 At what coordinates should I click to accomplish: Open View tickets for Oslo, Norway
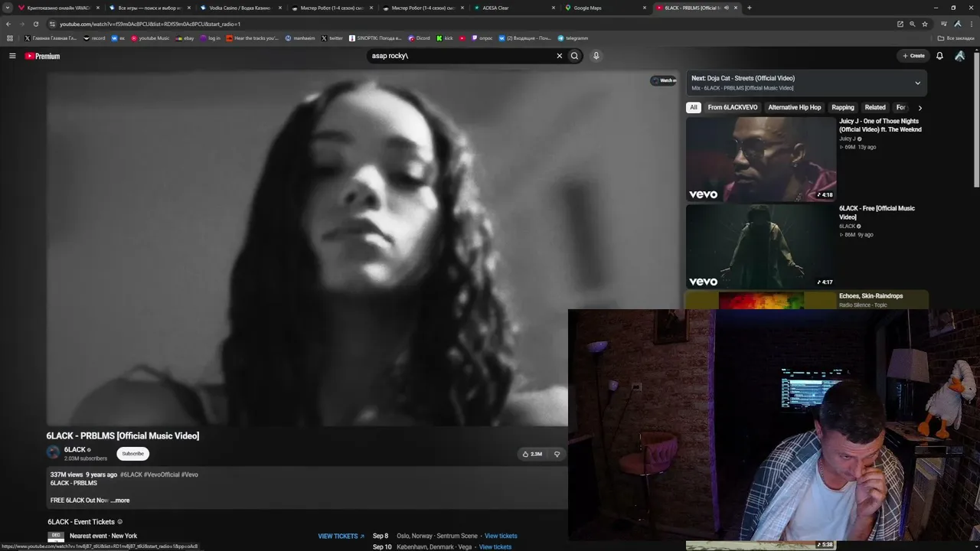tap(501, 536)
